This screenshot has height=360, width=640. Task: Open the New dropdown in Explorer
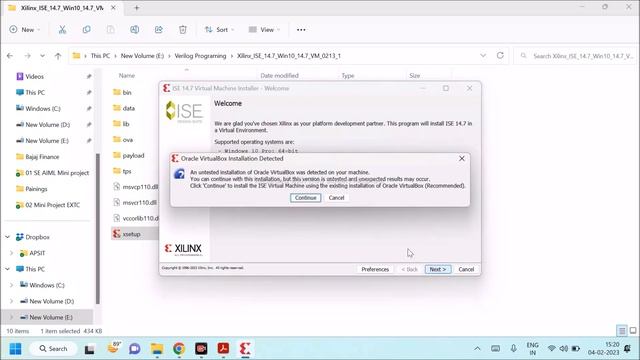(x=25, y=29)
